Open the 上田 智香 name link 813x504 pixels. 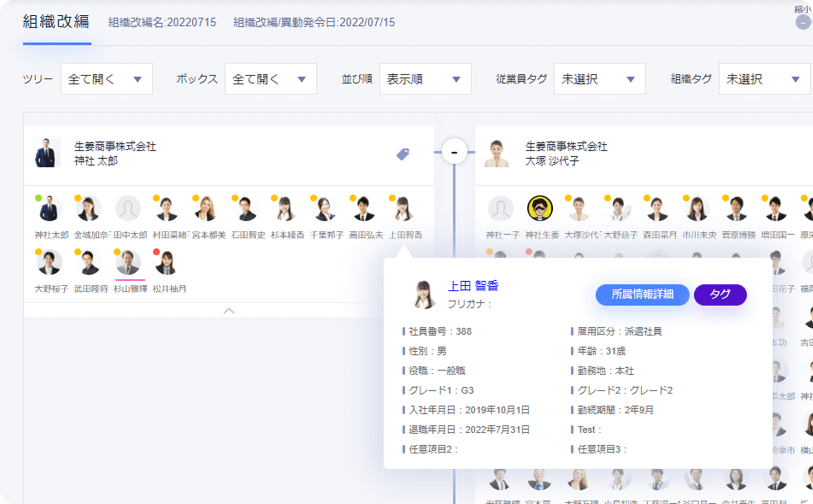tap(473, 286)
